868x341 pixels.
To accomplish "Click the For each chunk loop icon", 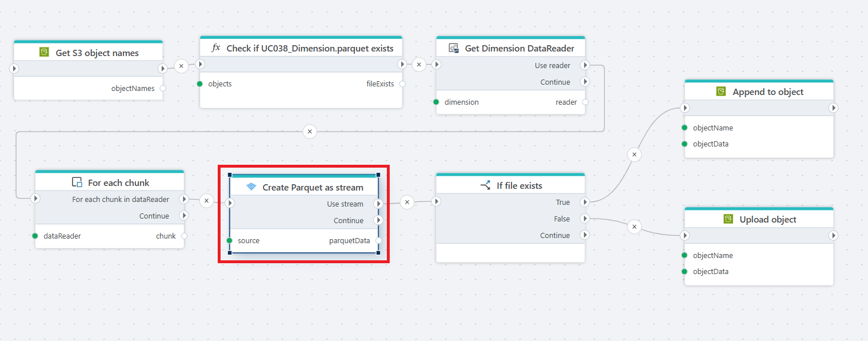I will click(77, 183).
